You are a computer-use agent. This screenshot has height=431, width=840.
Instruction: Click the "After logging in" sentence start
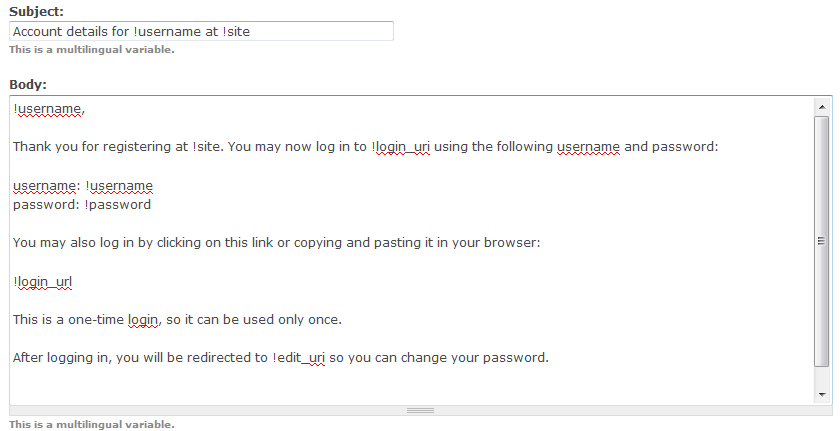(60, 358)
